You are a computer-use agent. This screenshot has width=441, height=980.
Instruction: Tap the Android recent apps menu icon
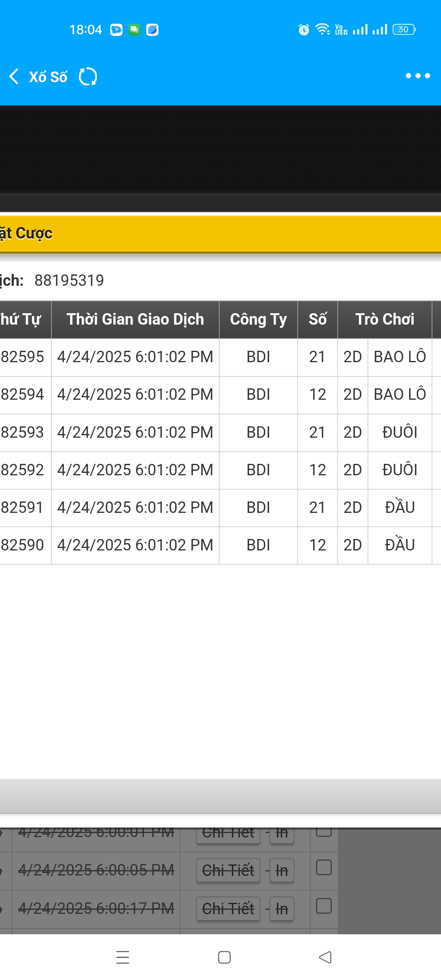122,957
